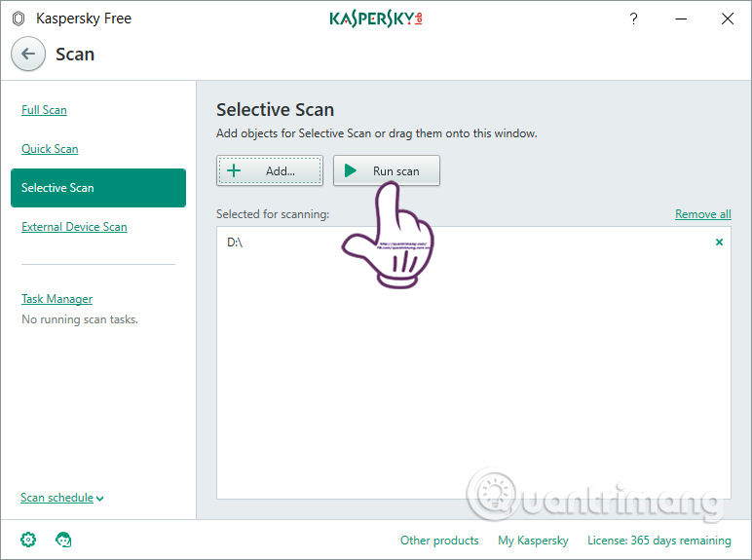Open settings via the gear icon

[x=28, y=540]
